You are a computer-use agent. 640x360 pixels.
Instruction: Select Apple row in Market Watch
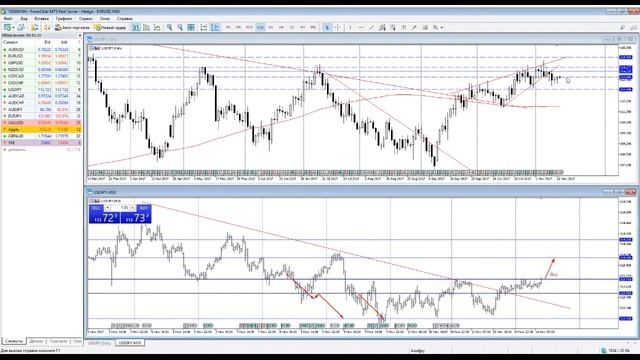[41, 129]
